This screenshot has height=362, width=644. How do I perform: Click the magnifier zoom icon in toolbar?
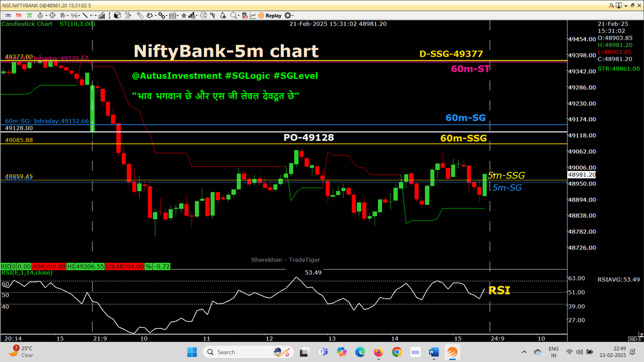coord(233,16)
